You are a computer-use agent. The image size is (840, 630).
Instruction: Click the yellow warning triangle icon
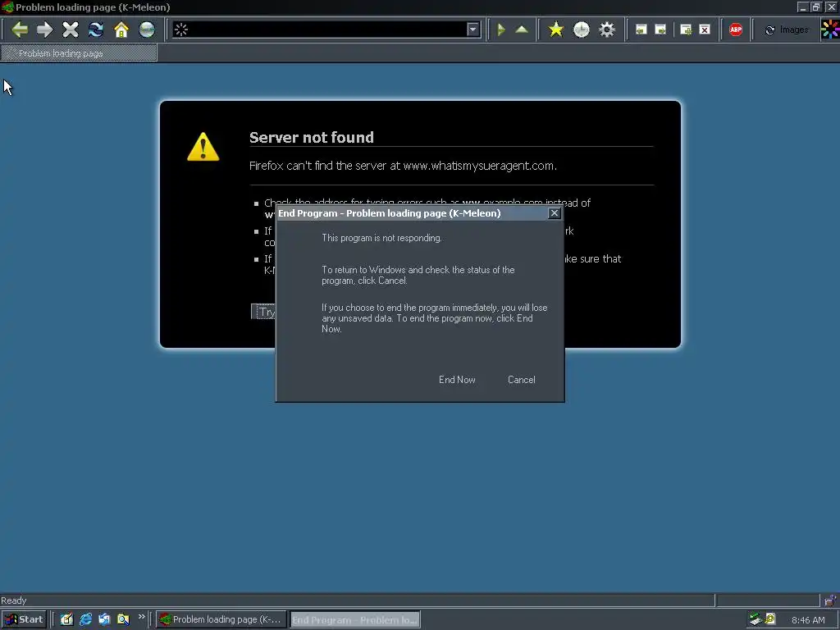(203, 147)
